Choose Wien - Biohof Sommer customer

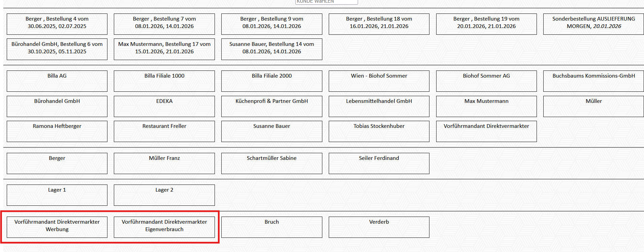click(379, 81)
